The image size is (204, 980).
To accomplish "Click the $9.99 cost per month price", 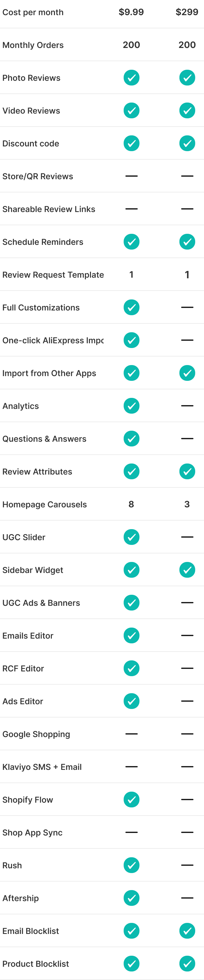I will 131,12.
